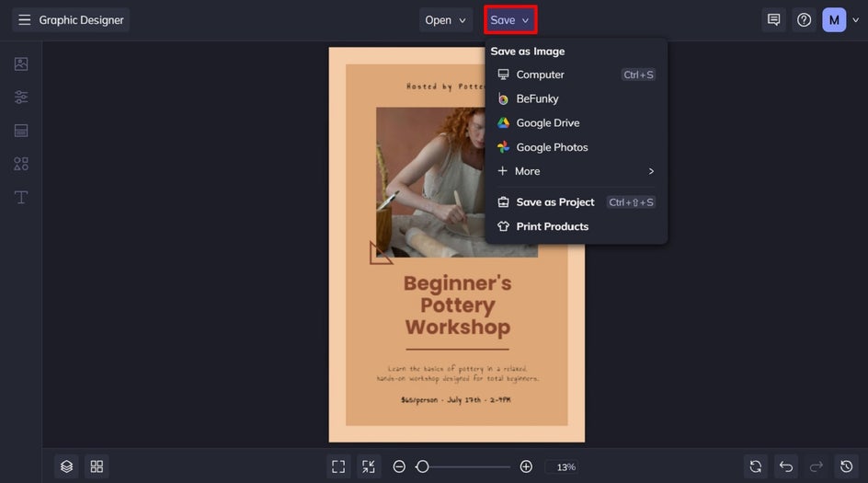Click the zoom out minus icon
The image size is (868, 483).
[x=399, y=466]
